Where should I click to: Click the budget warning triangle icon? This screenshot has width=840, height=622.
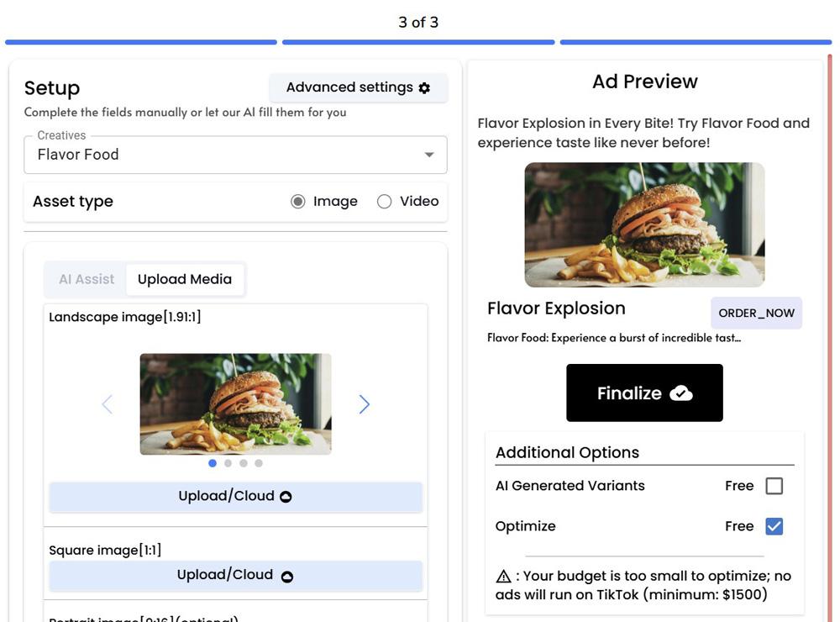tap(503, 577)
